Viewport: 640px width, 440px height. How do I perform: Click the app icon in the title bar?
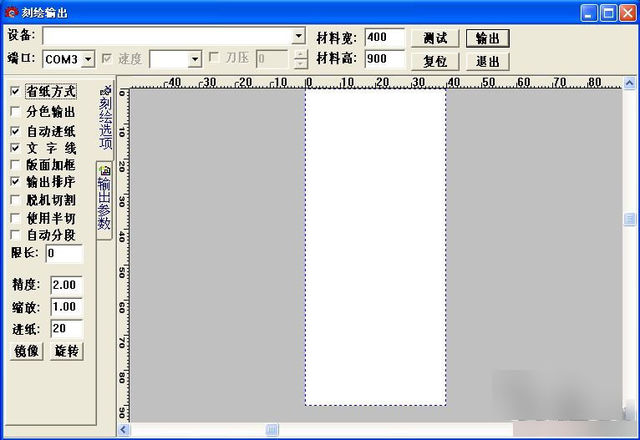click(x=10, y=12)
